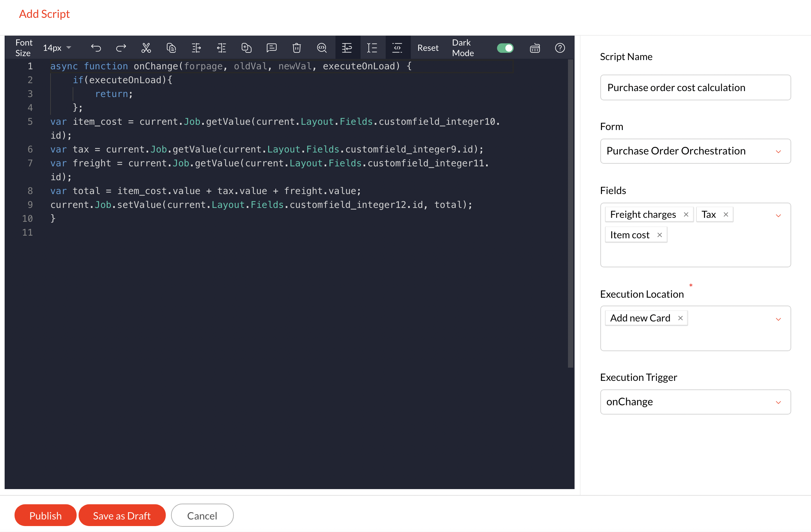The width and height of the screenshot is (811, 532).
Task: Click line number 11 in gutter
Action: click(27, 232)
